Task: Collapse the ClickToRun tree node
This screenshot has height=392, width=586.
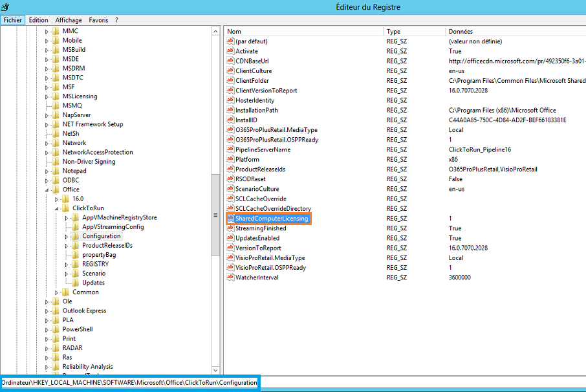Action: [56, 208]
